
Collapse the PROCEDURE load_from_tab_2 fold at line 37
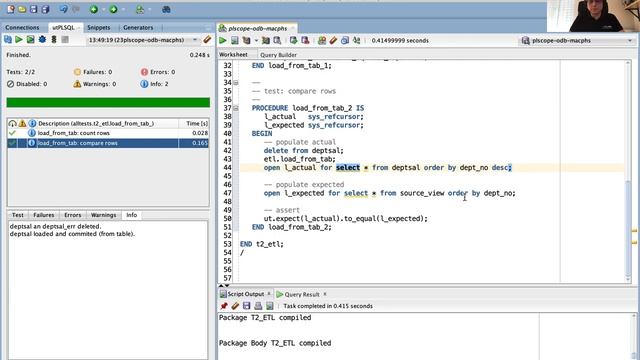pyautogui.click(x=236, y=108)
